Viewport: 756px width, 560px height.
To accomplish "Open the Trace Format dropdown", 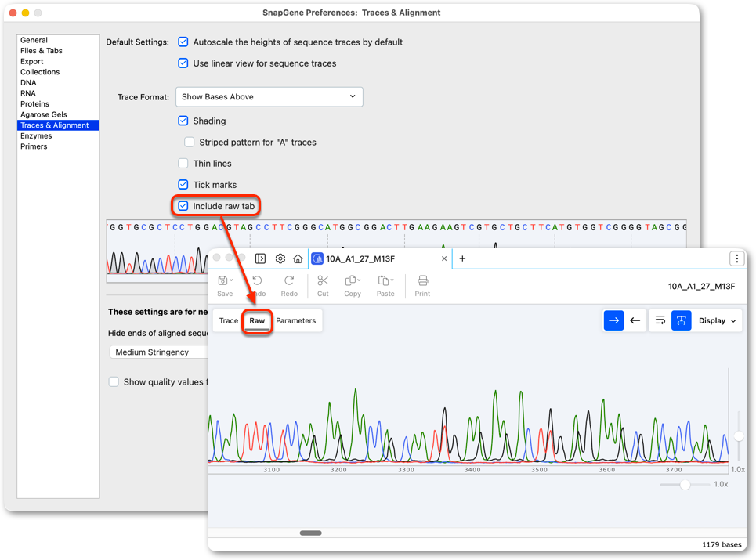I will tap(269, 97).
